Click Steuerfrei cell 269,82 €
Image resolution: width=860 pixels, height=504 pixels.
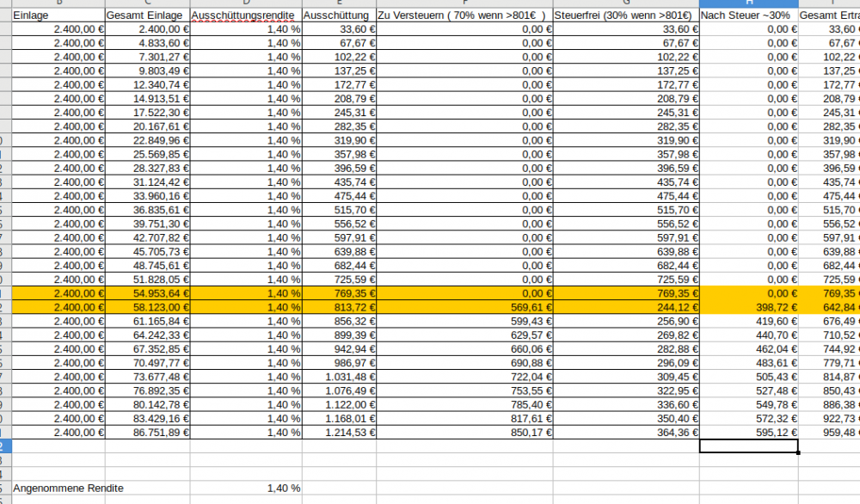click(626, 335)
